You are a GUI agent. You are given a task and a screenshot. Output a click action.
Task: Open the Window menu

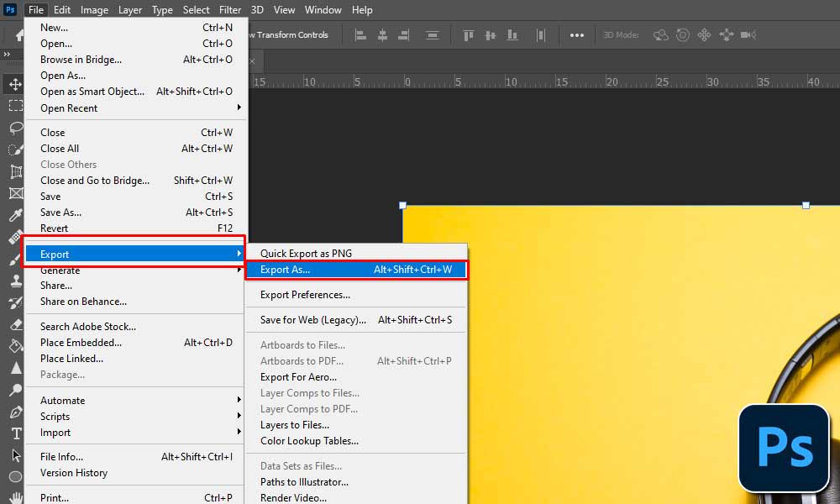(323, 9)
